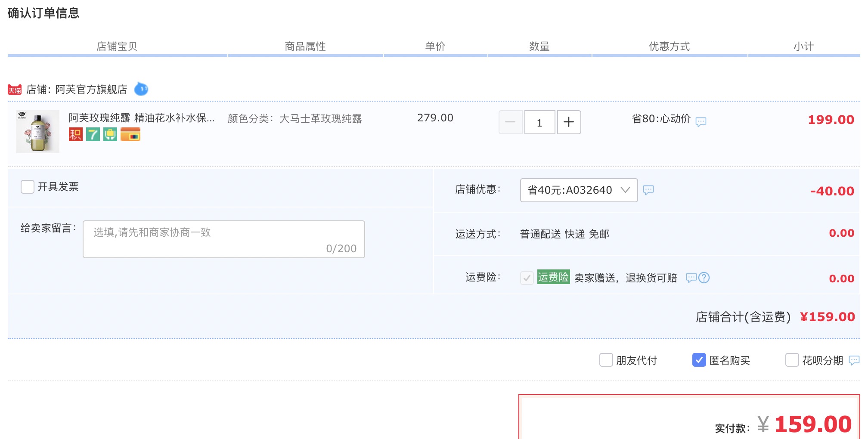Image resolution: width=868 pixels, height=439 pixels.
Task: Decrease quantity with the minus button
Action: pyautogui.click(x=511, y=122)
